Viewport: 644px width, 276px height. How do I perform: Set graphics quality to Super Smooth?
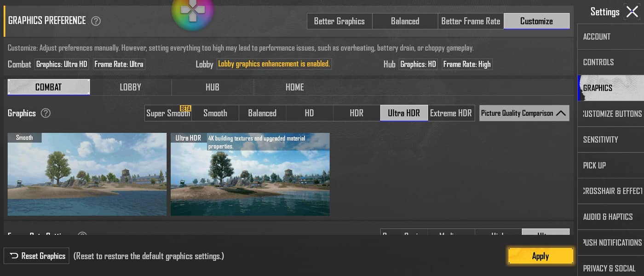[168, 113]
